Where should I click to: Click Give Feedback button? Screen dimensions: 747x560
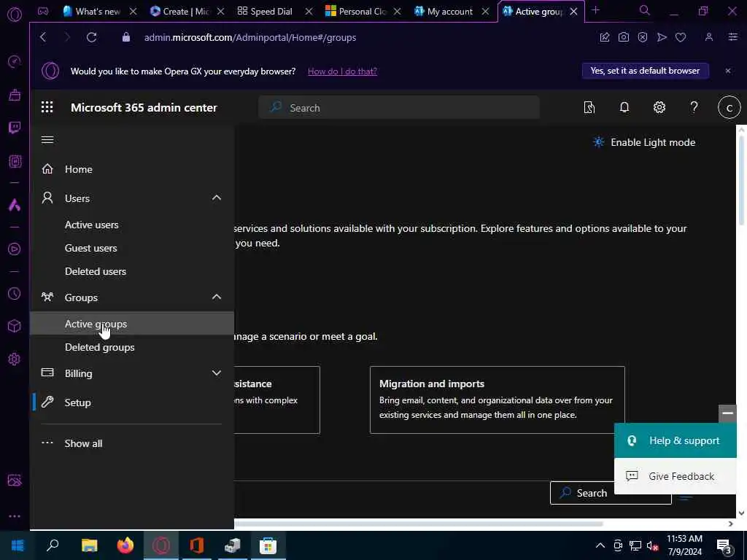tap(675, 476)
